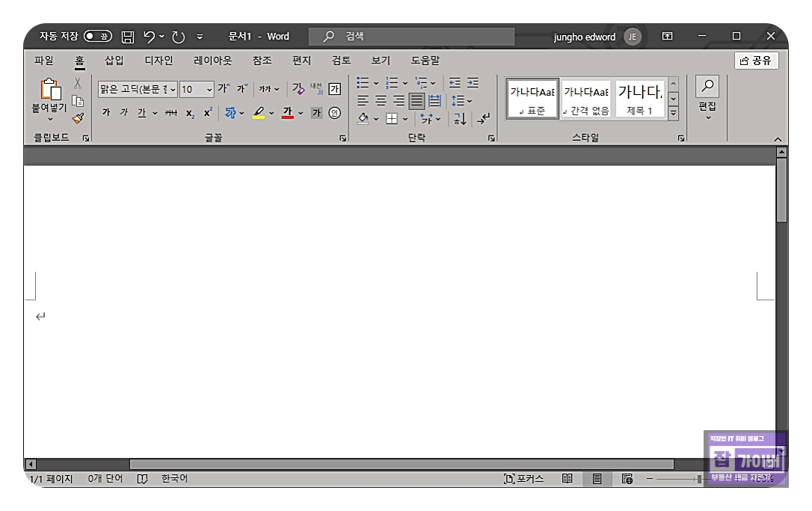
Task: Select the 제목 1 style
Action: (x=639, y=99)
